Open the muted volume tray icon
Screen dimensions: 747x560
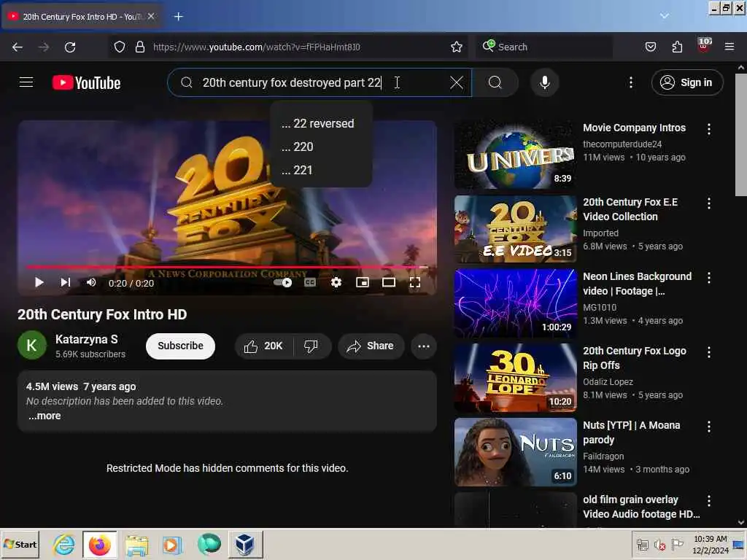659,545
